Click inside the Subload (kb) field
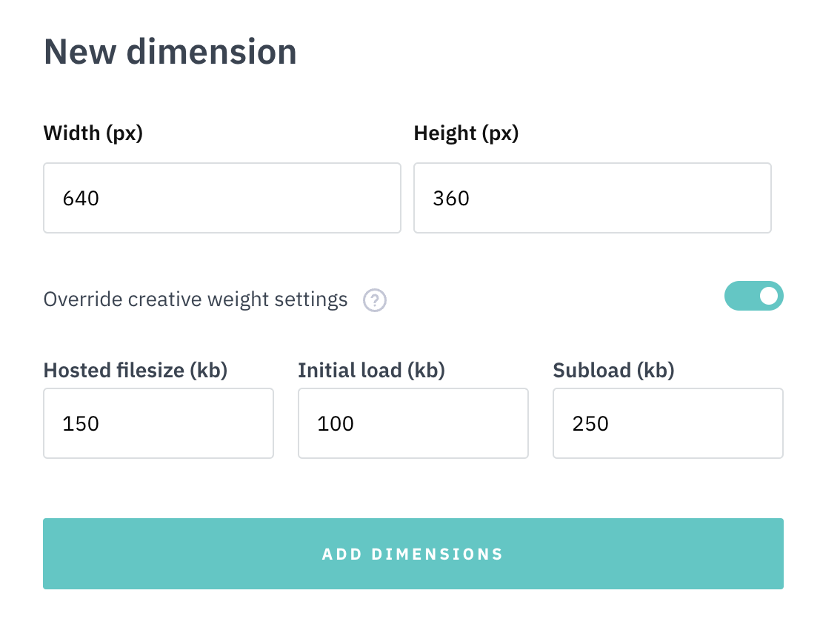 667,423
